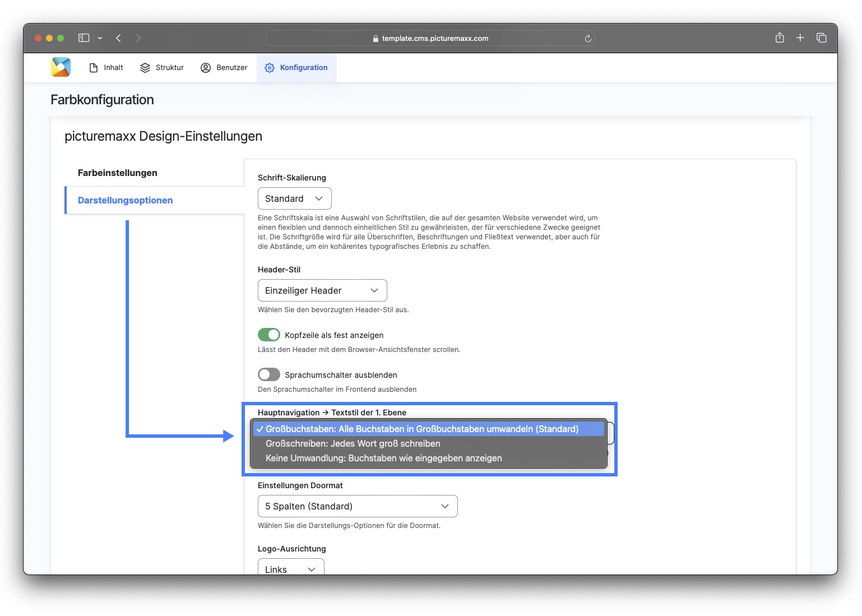The width and height of the screenshot is (862, 616).
Task: Open a new tab with the plus icon
Action: 800,38
